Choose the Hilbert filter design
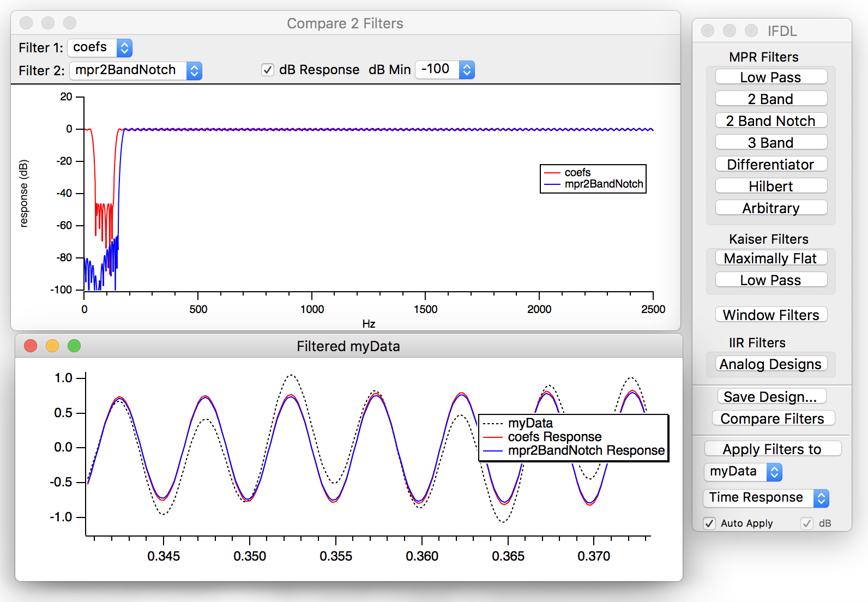This screenshot has height=602, width=868. [770, 186]
